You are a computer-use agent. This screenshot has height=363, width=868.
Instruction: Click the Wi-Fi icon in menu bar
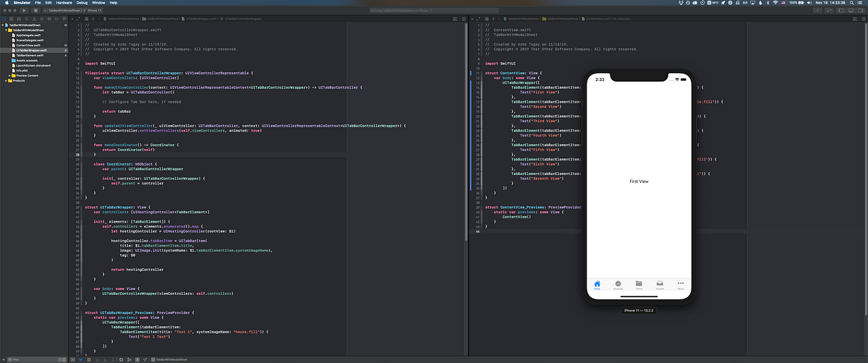(775, 3)
